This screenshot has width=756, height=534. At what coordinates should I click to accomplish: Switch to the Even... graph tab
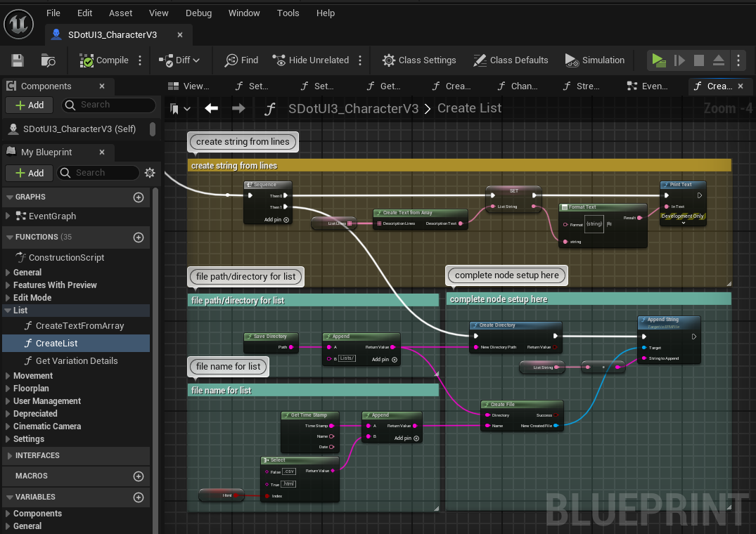pos(648,86)
